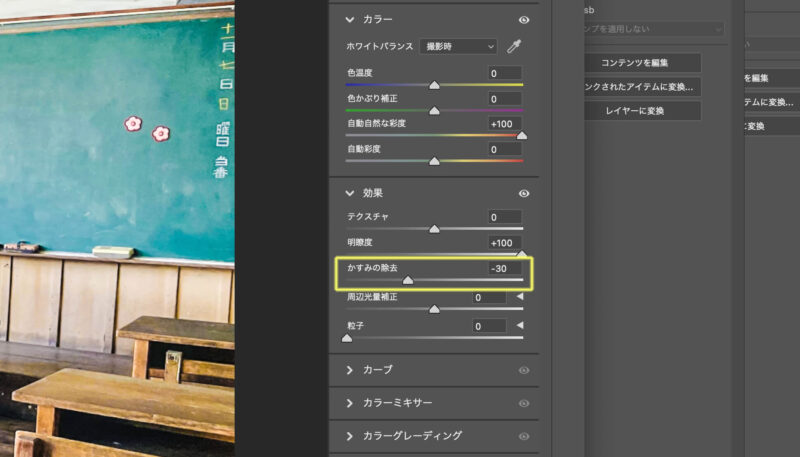This screenshot has height=457, width=800.
Task: Toggle visibility of the カラーミキサー panel
Action: tap(523, 403)
